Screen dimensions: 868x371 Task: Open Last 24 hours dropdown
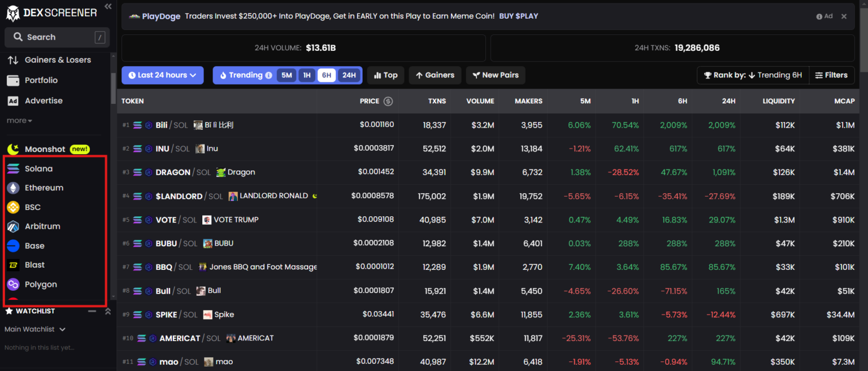162,75
